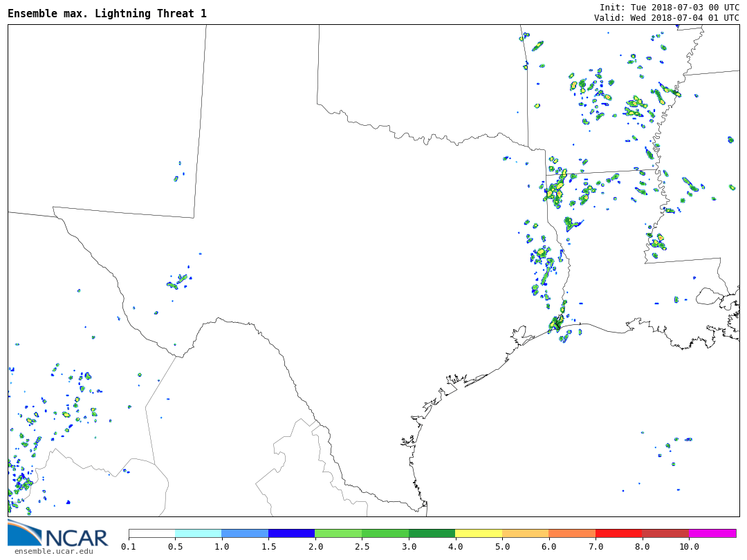The height and width of the screenshot is (560, 747).
Task: Select the light green legend swatch
Action: point(338,533)
